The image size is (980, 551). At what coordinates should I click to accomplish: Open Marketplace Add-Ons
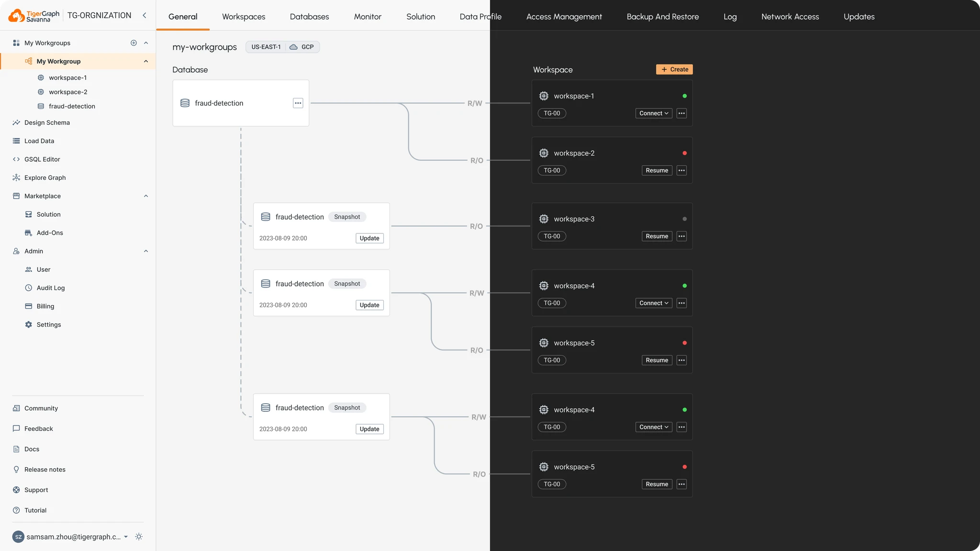pyautogui.click(x=50, y=233)
